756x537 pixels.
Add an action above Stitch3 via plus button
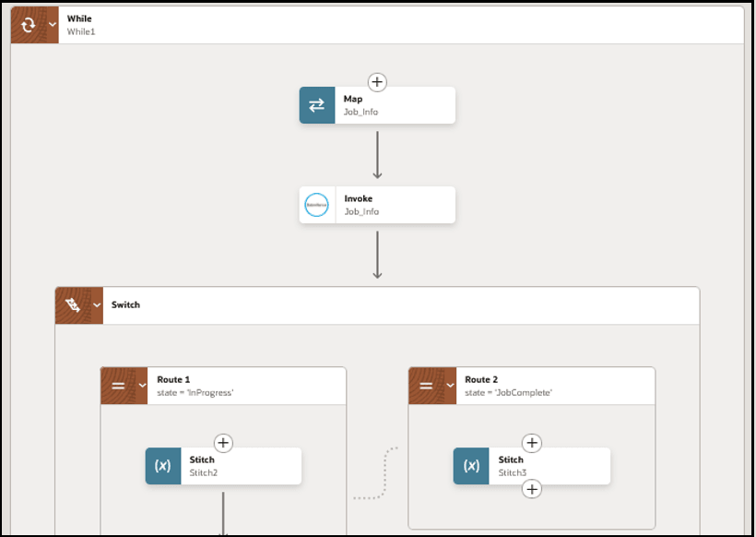(x=531, y=443)
